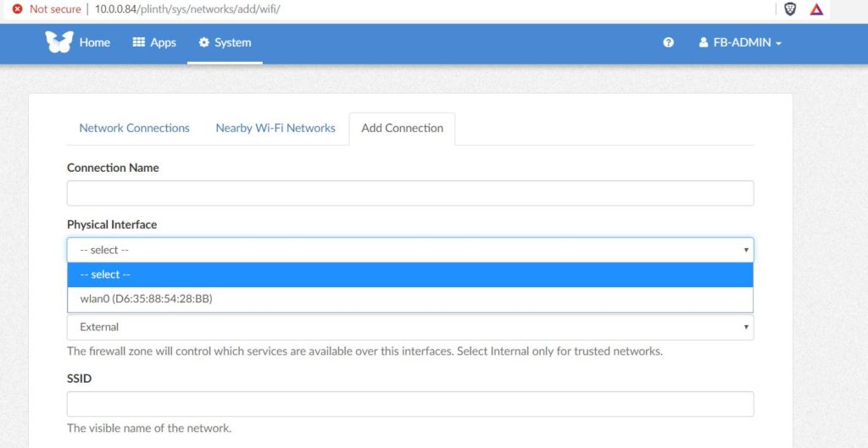Select the Add Connection tab

point(403,129)
